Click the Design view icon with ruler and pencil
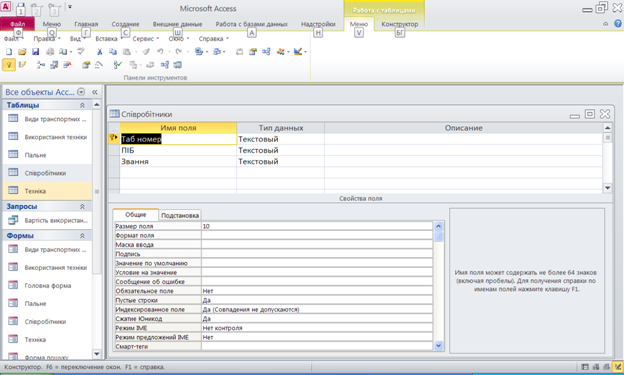Screen dimensions: 624x375 click(x=298, y=52)
